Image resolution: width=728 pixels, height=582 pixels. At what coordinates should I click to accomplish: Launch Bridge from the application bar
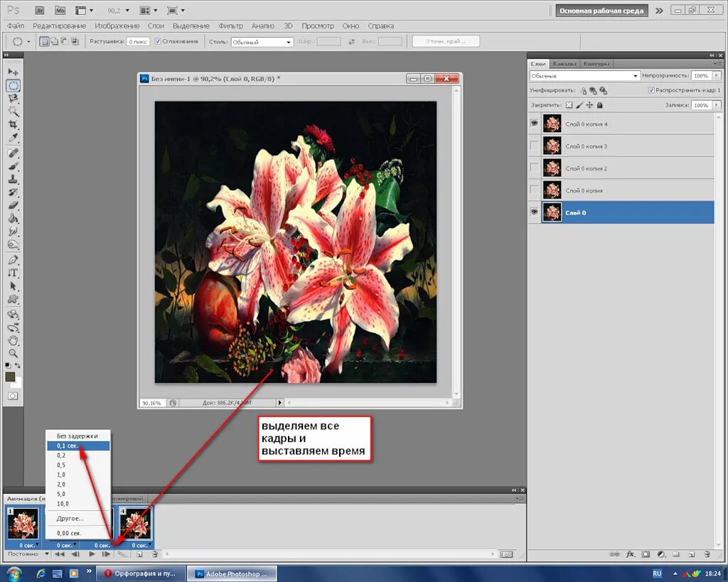40,10
